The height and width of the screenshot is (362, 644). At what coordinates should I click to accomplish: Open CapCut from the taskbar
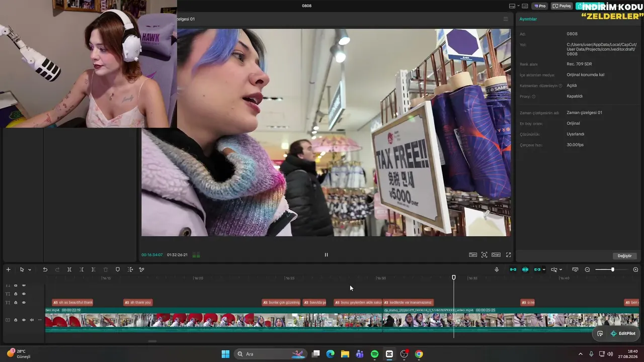pyautogui.click(x=389, y=354)
